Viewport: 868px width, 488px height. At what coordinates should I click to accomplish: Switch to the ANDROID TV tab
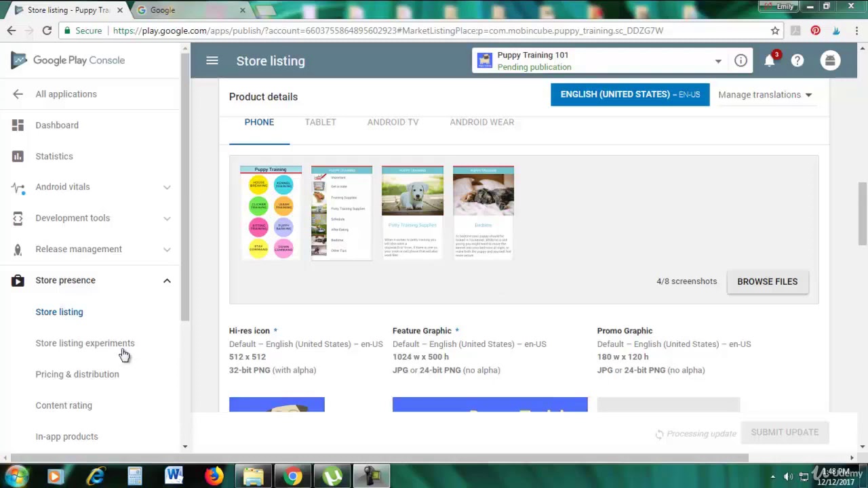point(393,122)
